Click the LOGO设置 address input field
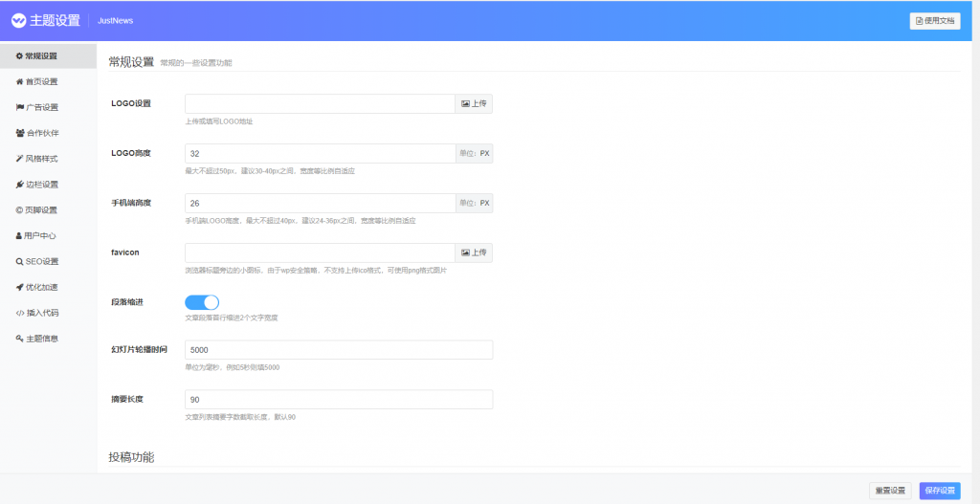Viewport: 980px width, 504px height. click(320, 103)
